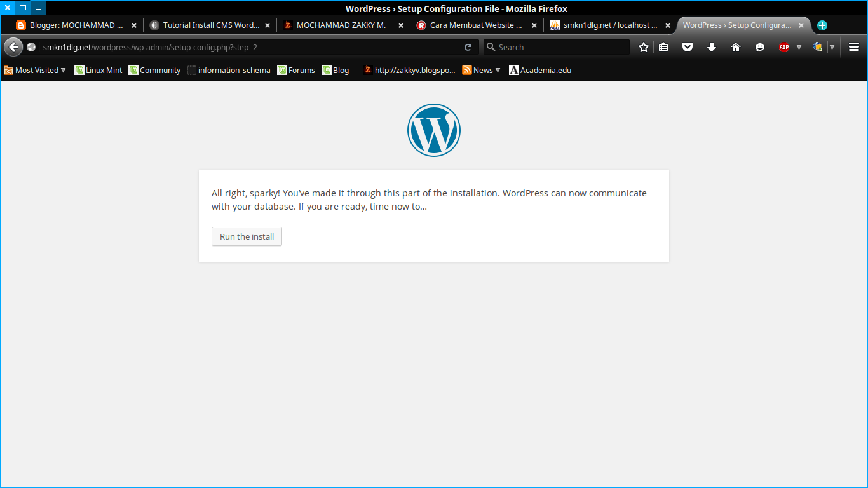Switch to MOCHAMMAD ZAKKY M. tab

pyautogui.click(x=344, y=25)
